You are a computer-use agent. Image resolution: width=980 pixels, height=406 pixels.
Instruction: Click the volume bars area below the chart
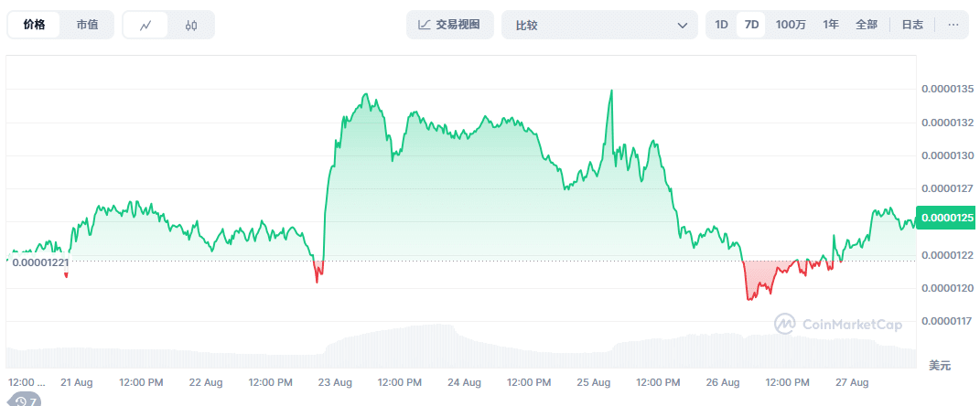[x=458, y=347]
